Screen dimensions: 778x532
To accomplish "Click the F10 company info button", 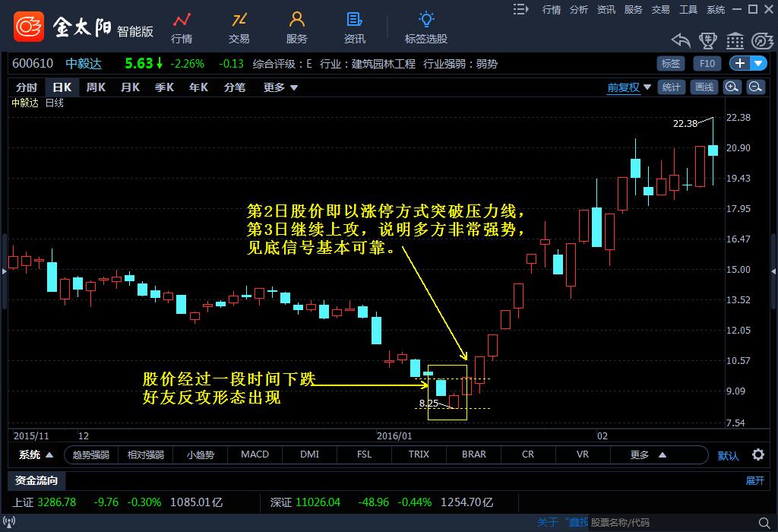I will (x=707, y=64).
